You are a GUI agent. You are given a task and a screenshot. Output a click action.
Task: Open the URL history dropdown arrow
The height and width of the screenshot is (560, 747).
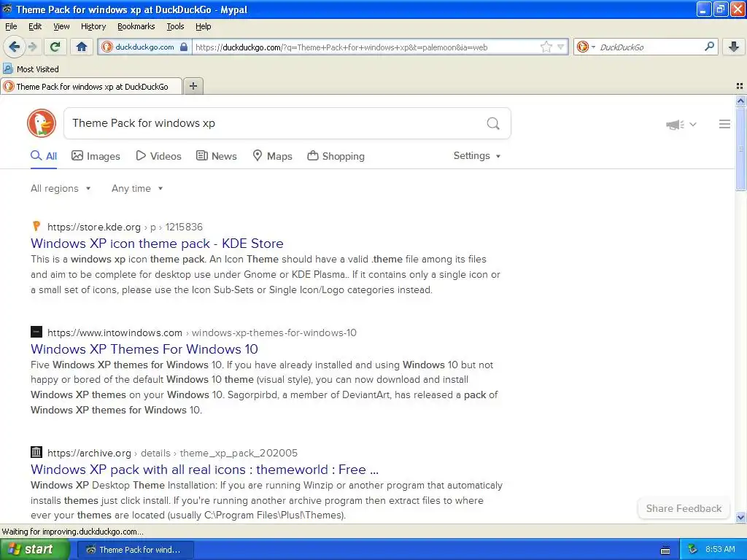[x=561, y=47]
